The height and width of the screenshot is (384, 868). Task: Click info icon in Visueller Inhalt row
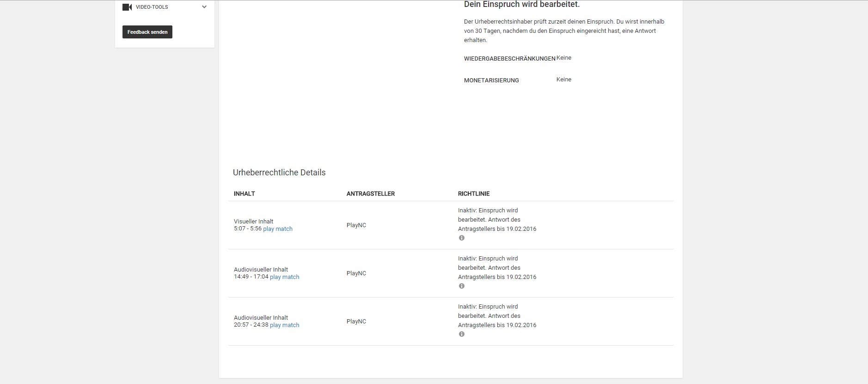462,238
